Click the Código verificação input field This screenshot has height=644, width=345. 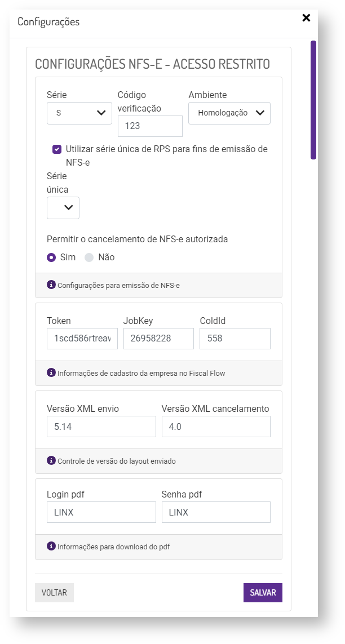[150, 126]
